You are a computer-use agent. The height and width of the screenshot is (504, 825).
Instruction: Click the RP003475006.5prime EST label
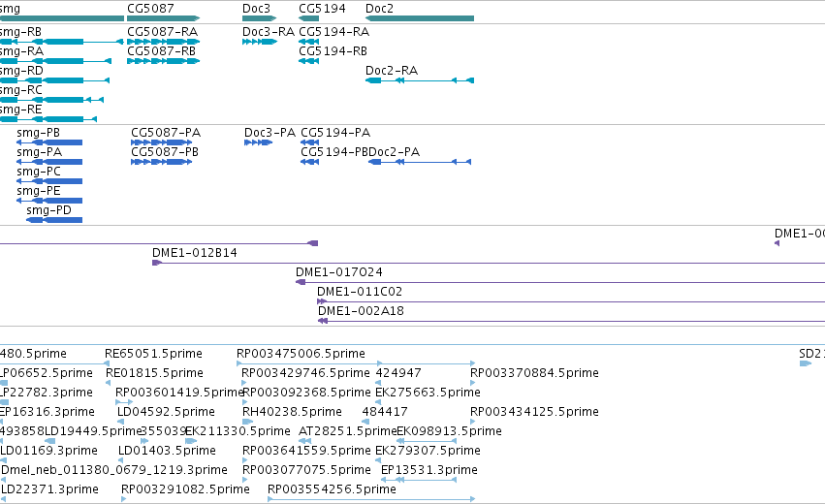301,354
